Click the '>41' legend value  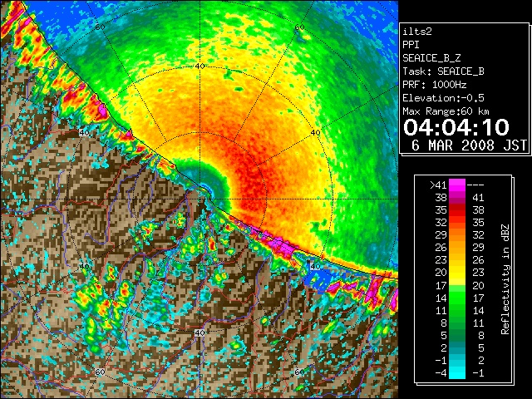(x=438, y=185)
